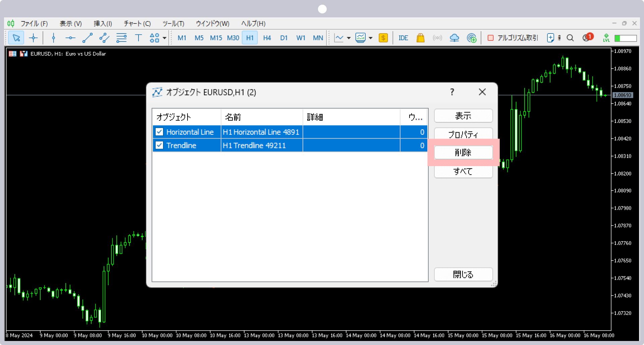Activate the crosshair tool
The image size is (644, 345).
[33, 38]
